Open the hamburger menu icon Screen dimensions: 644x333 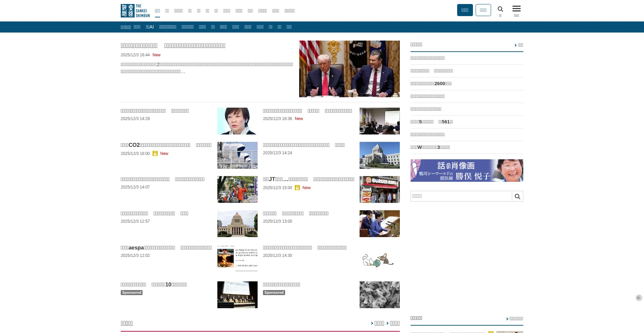coord(516,9)
